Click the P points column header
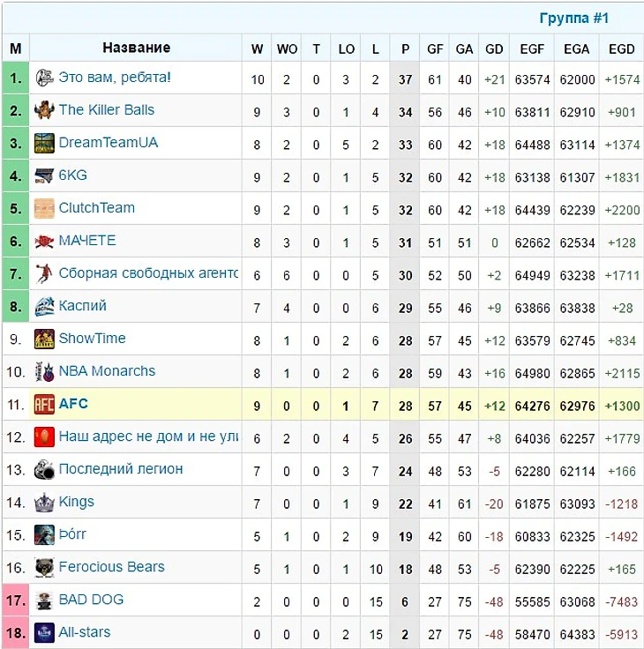644x649 pixels. pyautogui.click(x=405, y=49)
